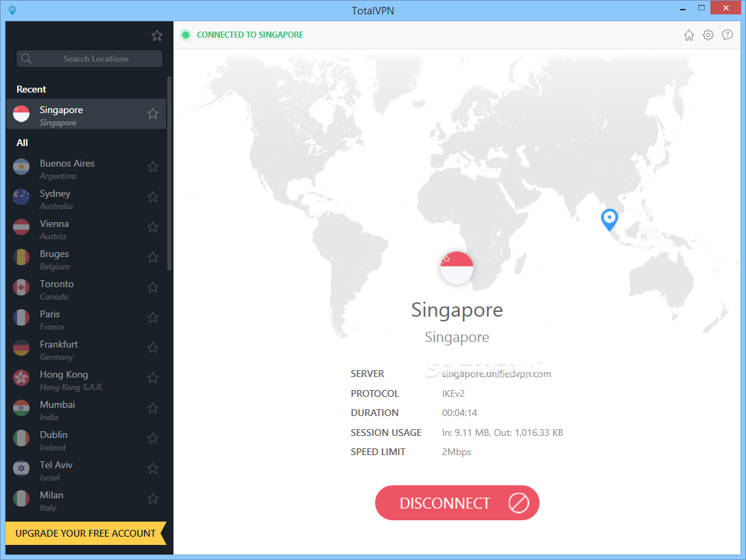This screenshot has height=560, width=746.
Task: Click Ireland flag icon
Action: (x=21, y=438)
